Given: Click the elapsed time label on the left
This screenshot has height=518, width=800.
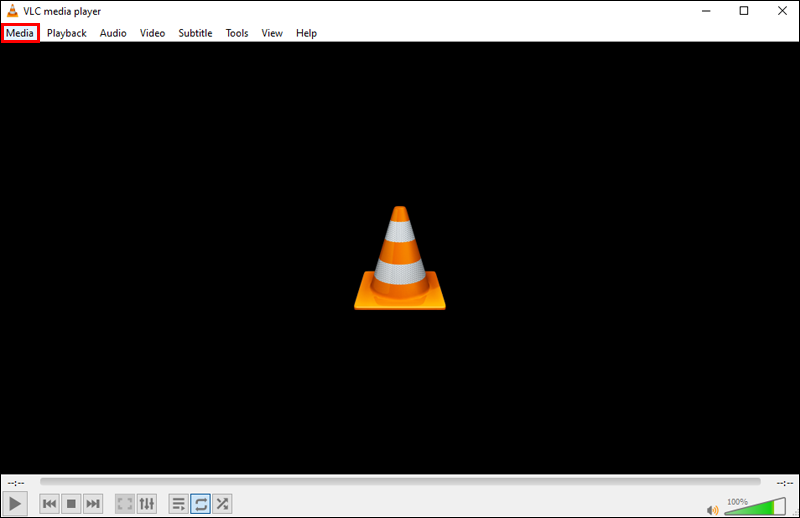Looking at the screenshot, I should click(16, 483).
